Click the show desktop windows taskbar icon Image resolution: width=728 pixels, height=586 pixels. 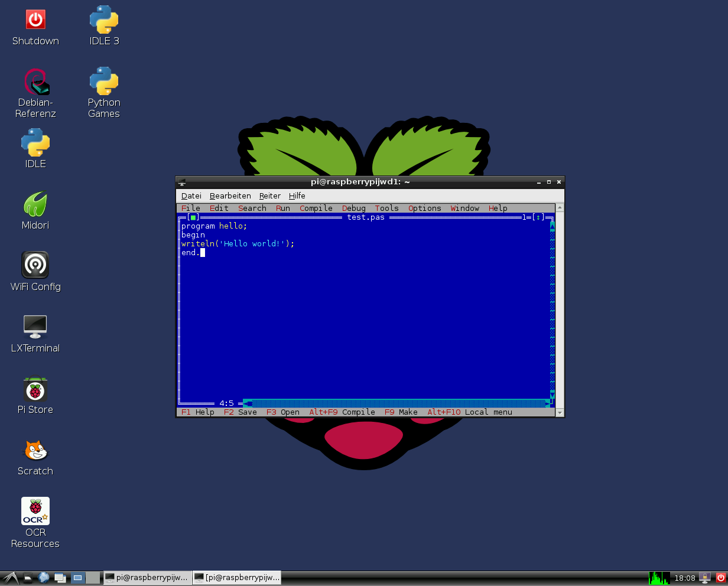(x=60, y=578)
